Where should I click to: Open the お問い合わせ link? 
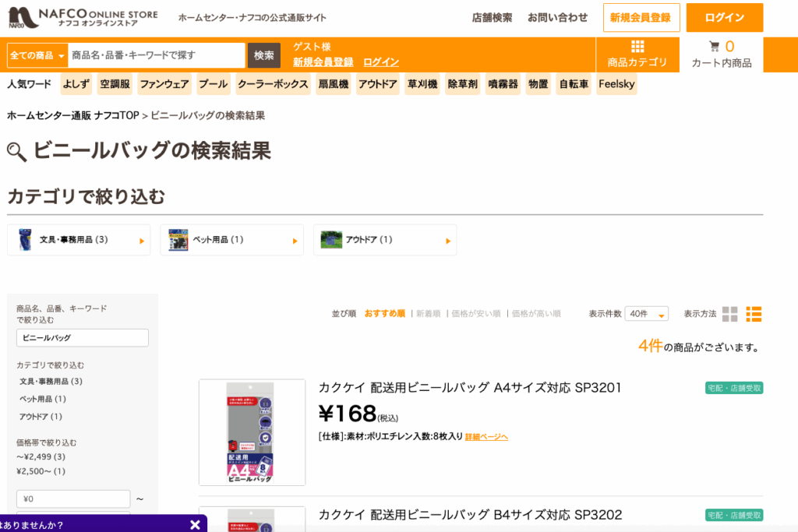557,18
